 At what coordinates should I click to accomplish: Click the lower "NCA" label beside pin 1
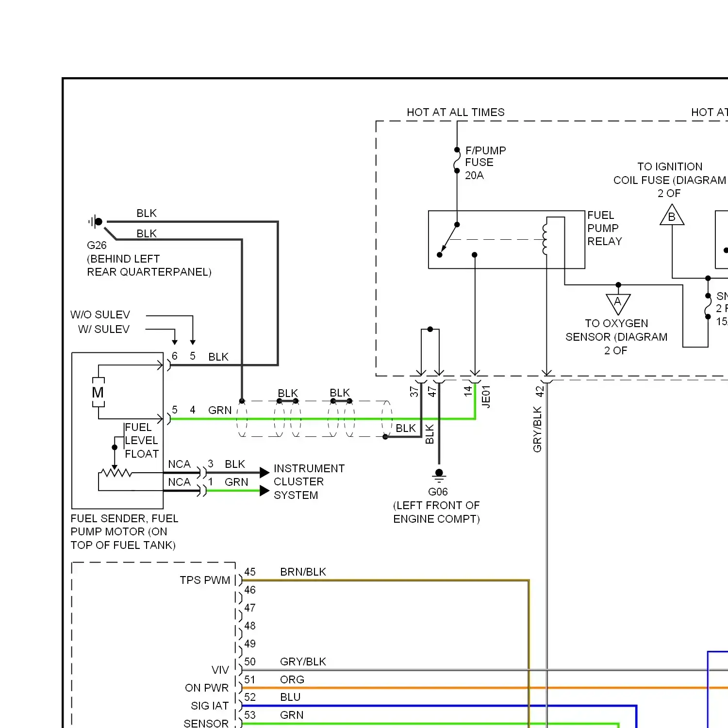(x=179, y=482)
